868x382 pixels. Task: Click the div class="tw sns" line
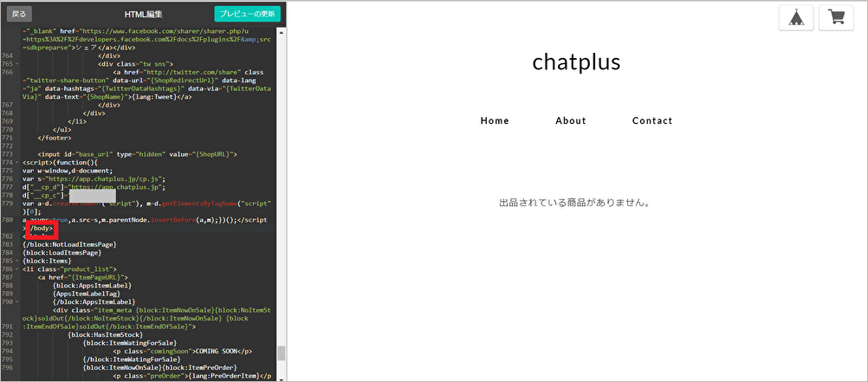[x=136, y=64]
